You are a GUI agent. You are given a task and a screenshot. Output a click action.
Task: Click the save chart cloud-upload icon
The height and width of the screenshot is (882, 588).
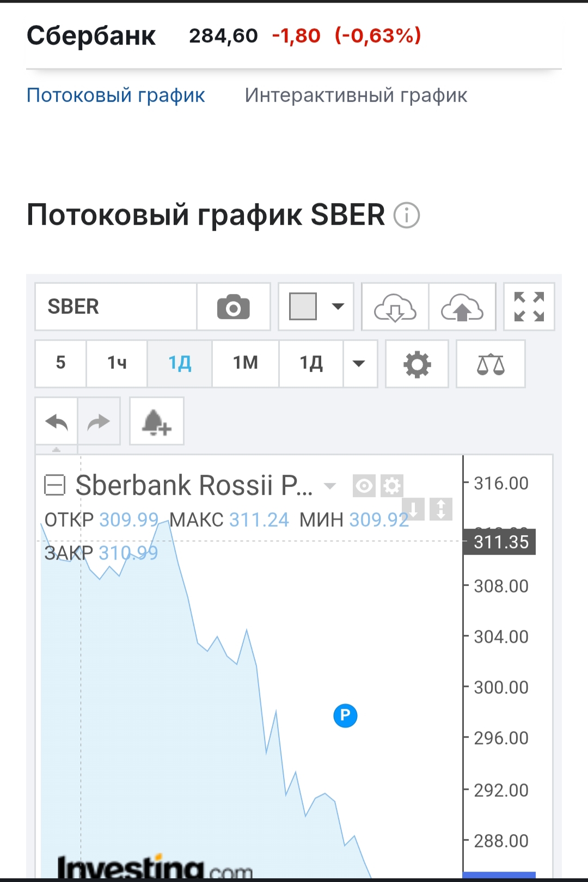[x=462, y=307]
